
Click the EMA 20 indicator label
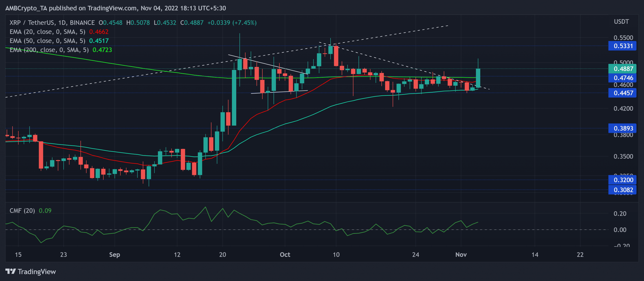[47, 32]
